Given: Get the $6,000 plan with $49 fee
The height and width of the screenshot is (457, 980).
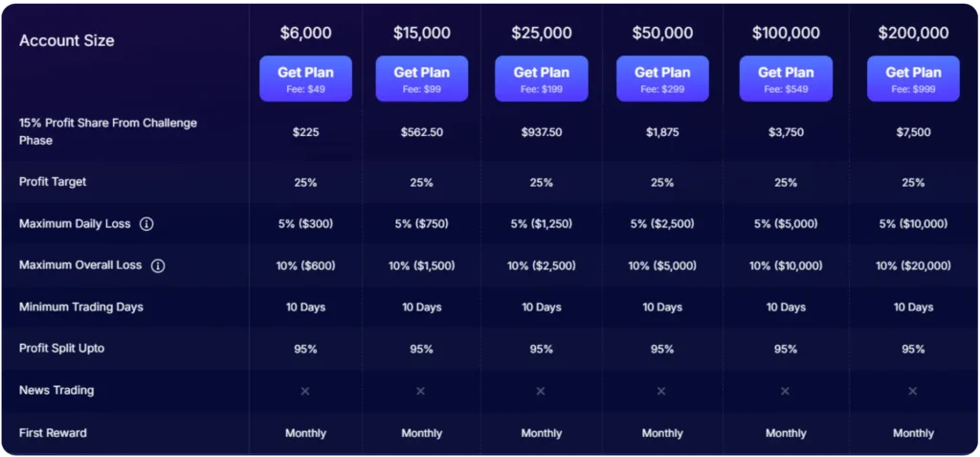Looking at the screenshot, I should click(305, 79).
